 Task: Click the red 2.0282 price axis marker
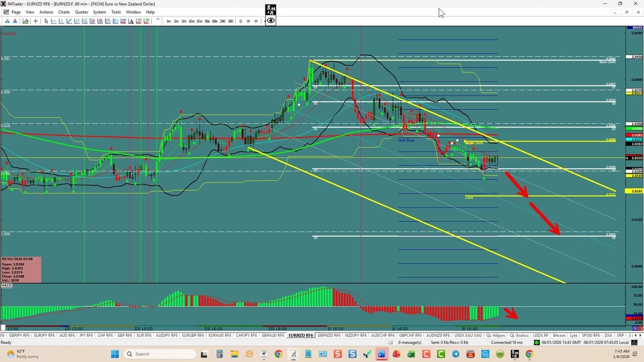click(x=635, y=135)
